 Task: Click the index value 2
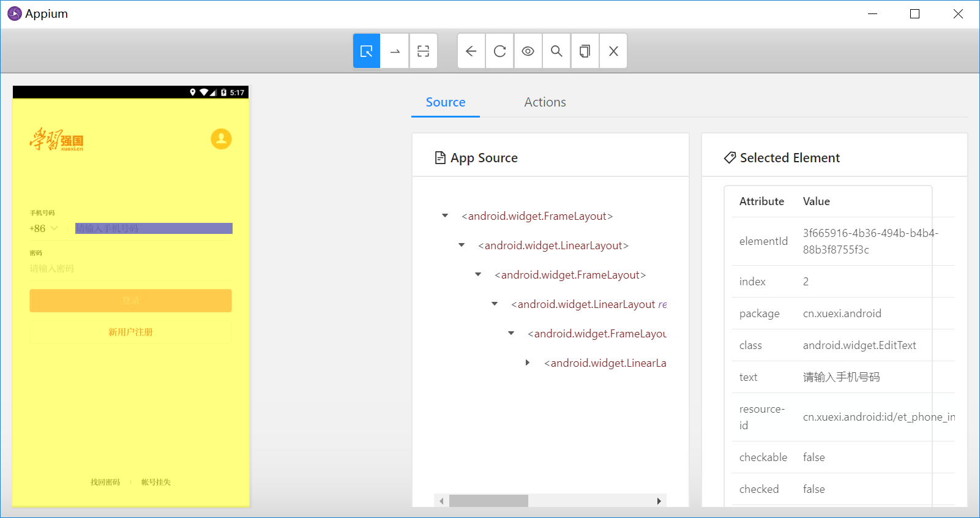pyautogui.click(x=806, y=282)
